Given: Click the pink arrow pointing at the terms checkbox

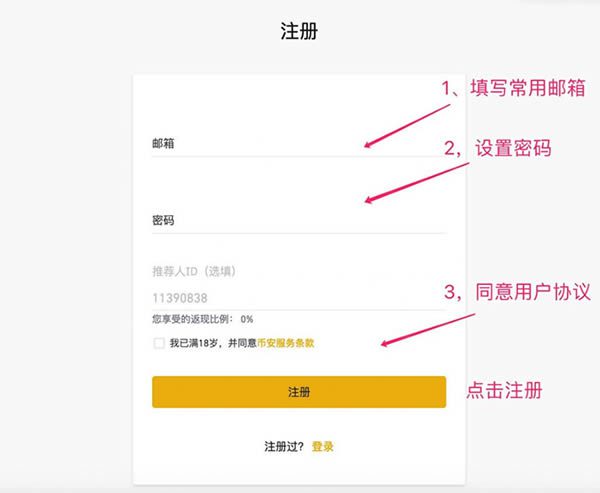Looking at the screenshot, I should (428, 330).
